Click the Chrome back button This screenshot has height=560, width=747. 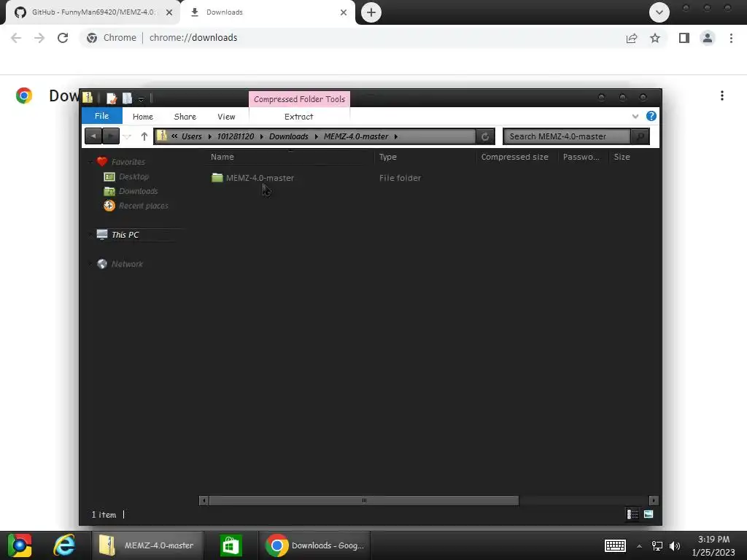[16, 38]
